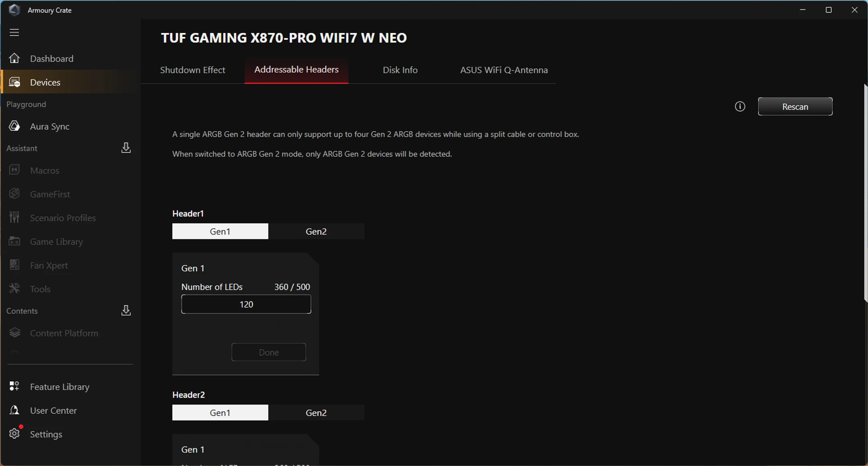Screen dimensions: 868x466
Task: Click the info icon beside Rescan
Action: (740, 106)
